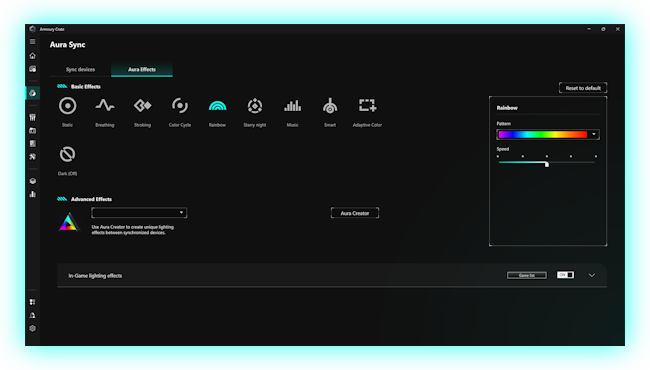Viewport: 650px width, 370px height.
Task: Select the Strobing effect
Action: pos(142,106)
